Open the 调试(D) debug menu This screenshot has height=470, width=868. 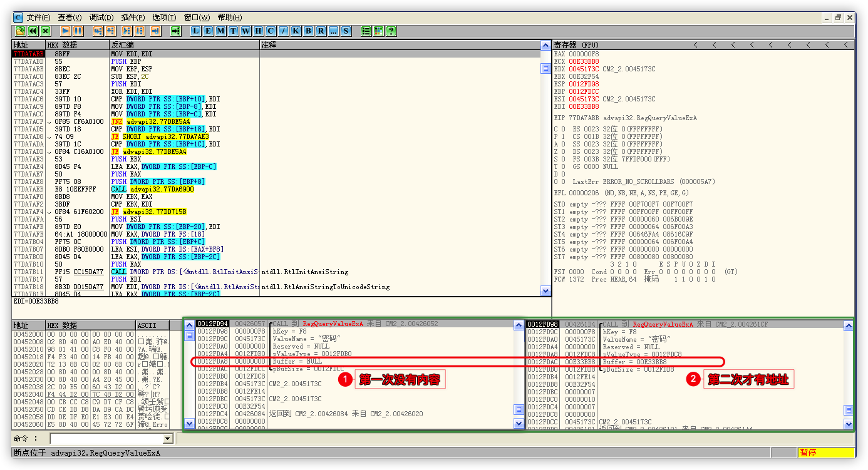(x=101, y=18)
